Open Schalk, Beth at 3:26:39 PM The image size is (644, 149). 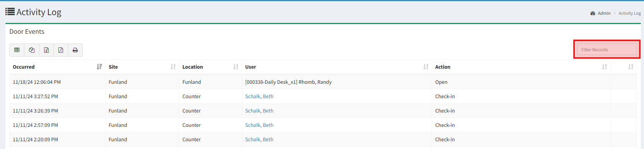pyautogui.click(x=259, y=111)
